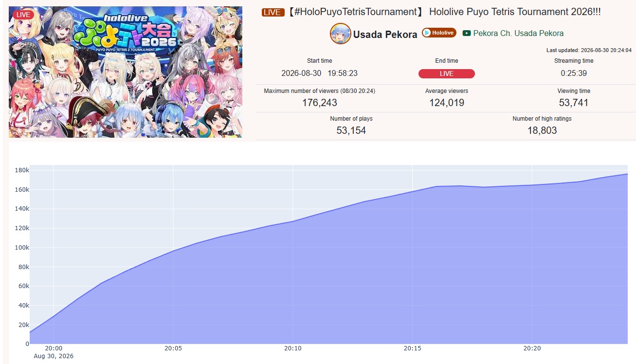The width and height of the screenshot is (636, 364).
Task: Click the 20:20 mark on the chart axis
Action: [x=532, y=348]
